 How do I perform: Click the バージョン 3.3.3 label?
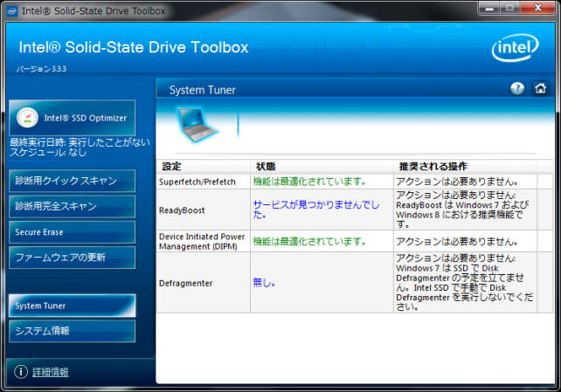coord(41,69)
